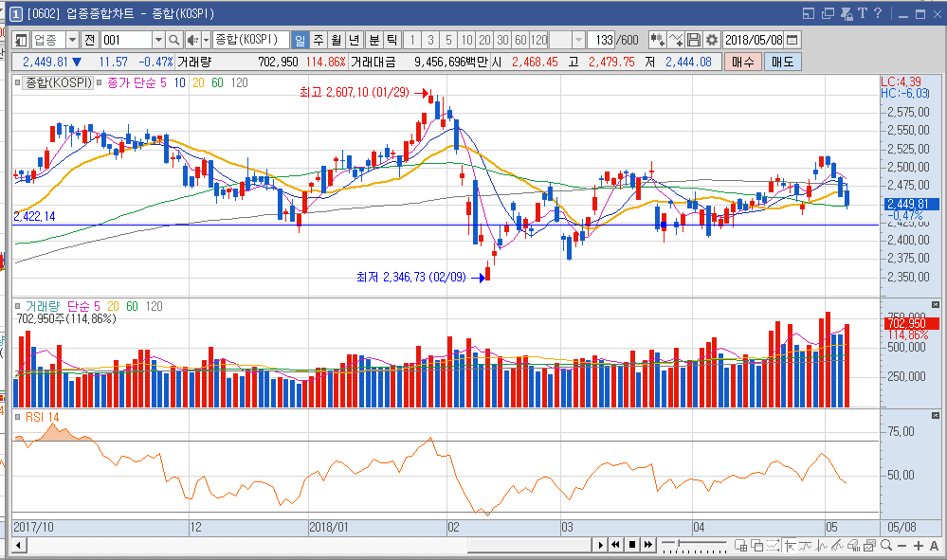Open the 001 code dropdown arrow
Viewport: 947px width, 560px height.
[158, 40]
